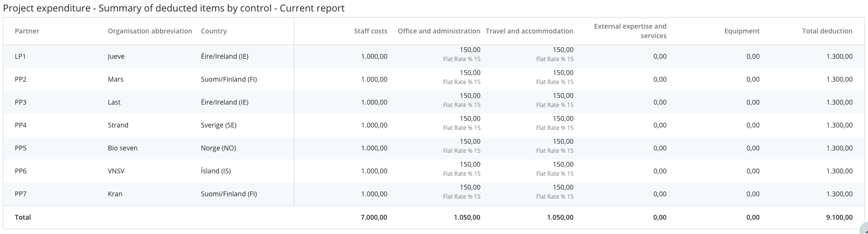
Task: Select the LP1 partner row
Action: click(20, 56)
